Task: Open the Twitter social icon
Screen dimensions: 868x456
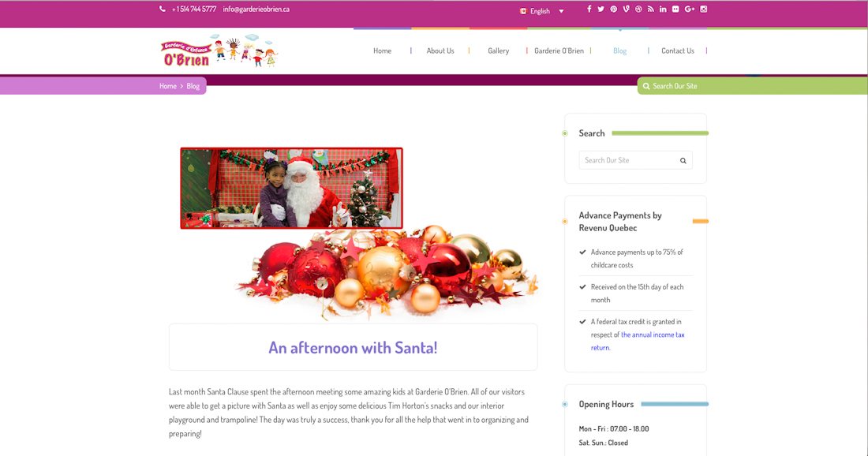Action: click(x=600, y=9)
